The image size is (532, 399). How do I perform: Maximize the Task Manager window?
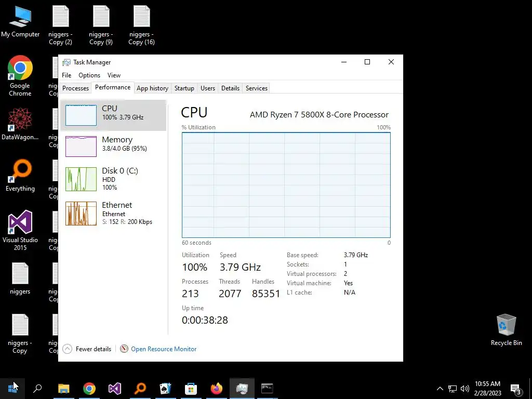coord(367,62)
